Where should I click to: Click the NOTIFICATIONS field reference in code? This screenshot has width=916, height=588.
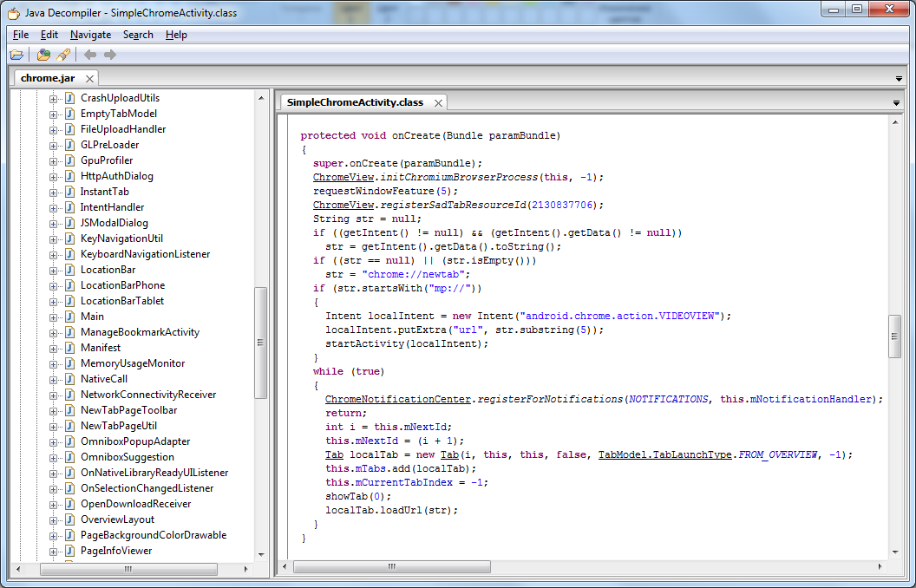pyautogui.click(x=668, y=400)
